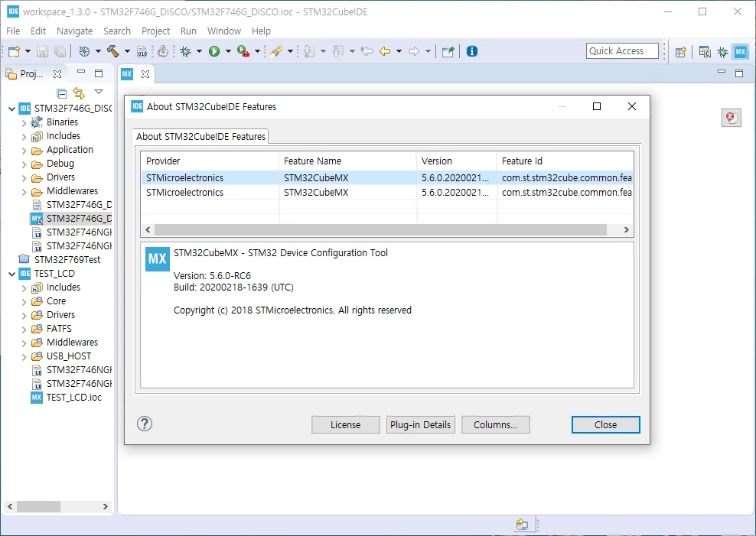Sort by the Version column header
The image size is (756, 536).
457,161
